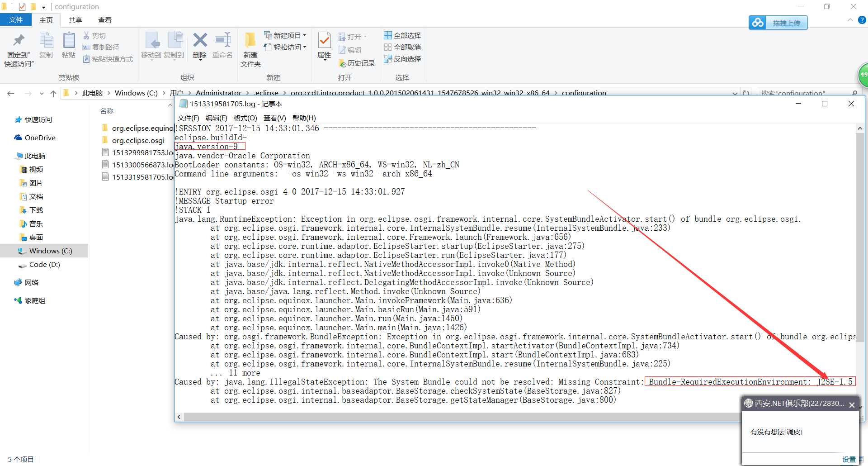Screen dimensions: 868x466
Task: Click green badge icon at right edge
Action: coord(863,75)
